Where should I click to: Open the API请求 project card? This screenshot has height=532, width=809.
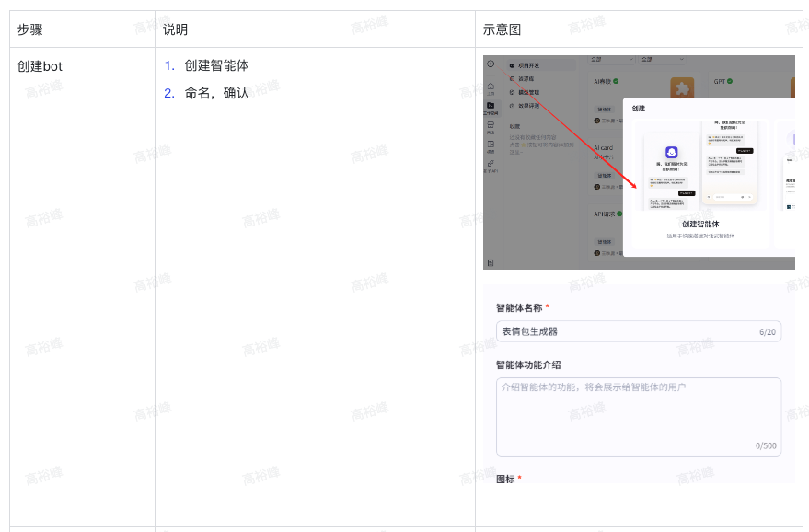606,232
